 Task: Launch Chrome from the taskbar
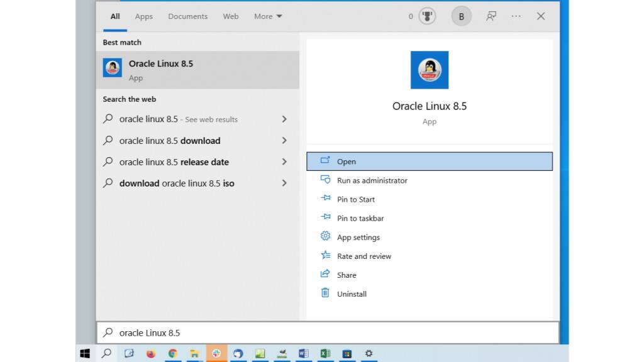point(172,353)
